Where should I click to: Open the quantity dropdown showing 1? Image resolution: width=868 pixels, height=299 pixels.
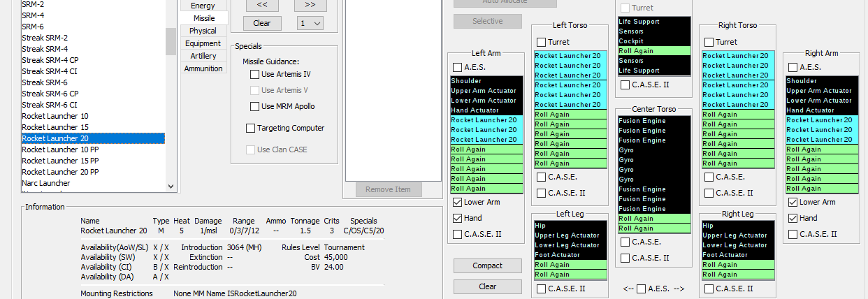pos(310,23)
